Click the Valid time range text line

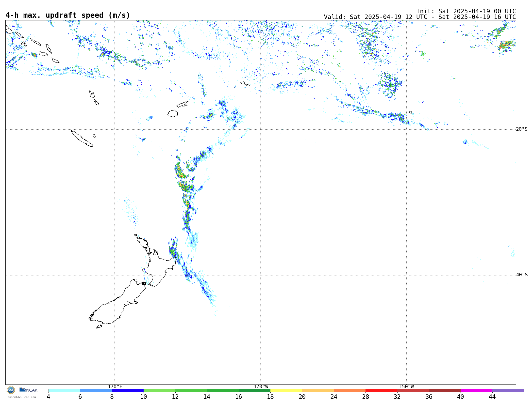pyautogui.click(x=420, y=17)
